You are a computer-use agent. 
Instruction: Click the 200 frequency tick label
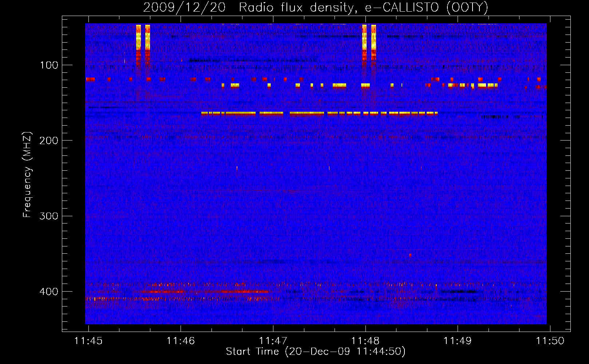coord(49,141)
